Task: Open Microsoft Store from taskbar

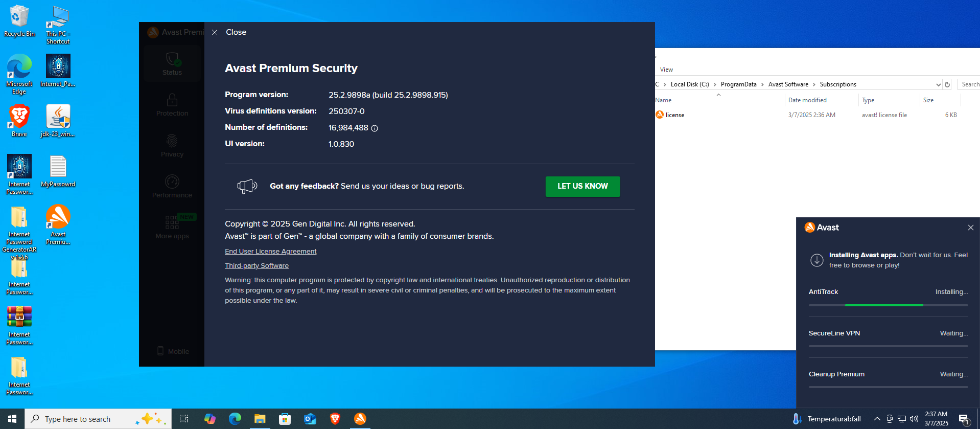Action: click(285, 419)
